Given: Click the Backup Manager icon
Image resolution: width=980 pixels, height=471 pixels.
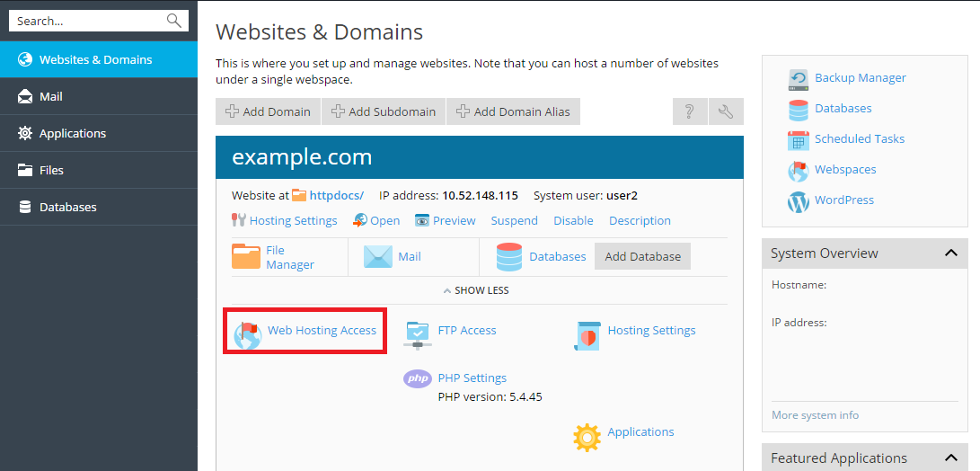Looking at the screenshot, I should pos(799,79).
